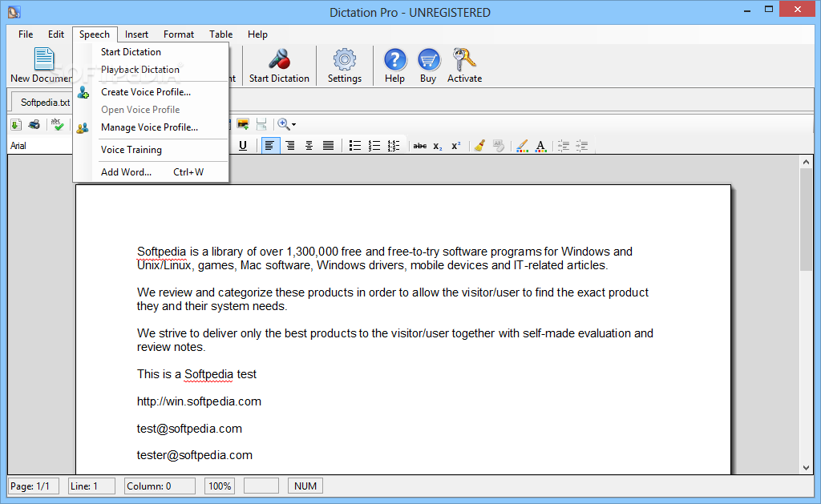Close the open Speech menu

pyautogui.click(x=95, y=34)
